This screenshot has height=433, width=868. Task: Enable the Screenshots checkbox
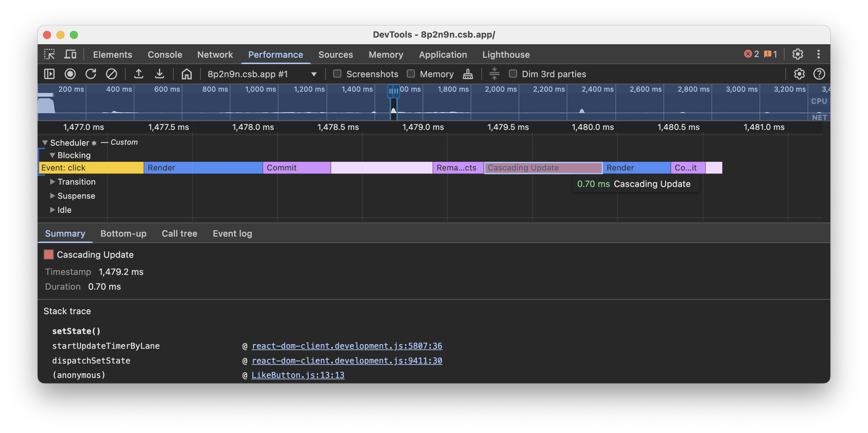(x=337, y=74)
